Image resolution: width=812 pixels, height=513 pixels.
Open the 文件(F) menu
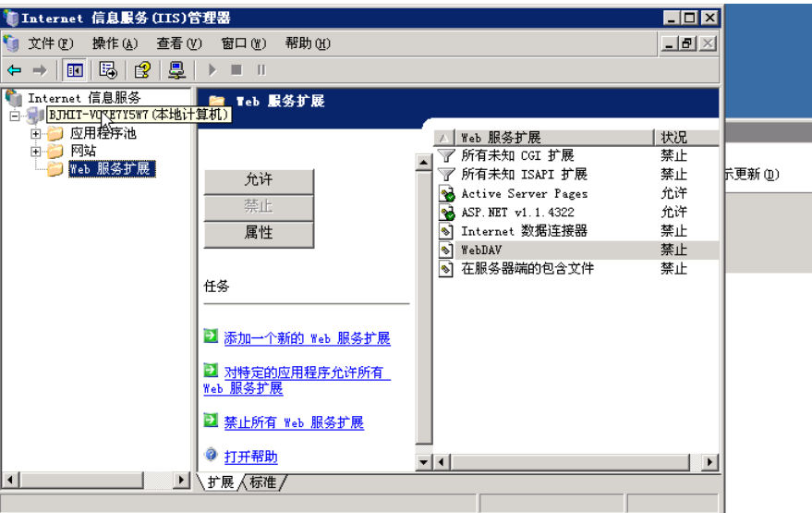50,43
